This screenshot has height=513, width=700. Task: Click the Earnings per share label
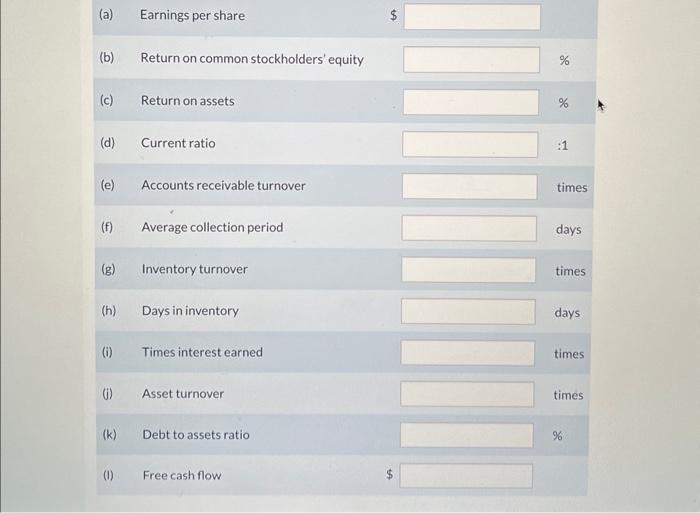(x=192, y=16)
